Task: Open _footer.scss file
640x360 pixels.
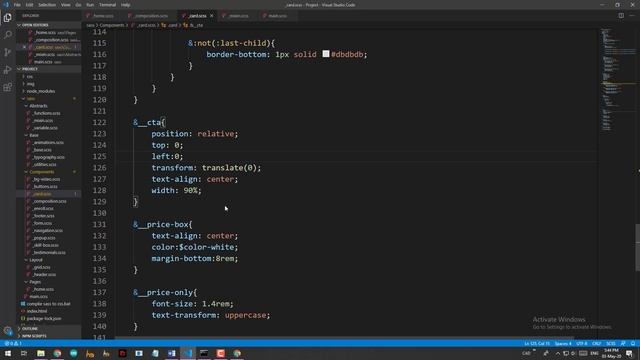Action: [44, 216]
